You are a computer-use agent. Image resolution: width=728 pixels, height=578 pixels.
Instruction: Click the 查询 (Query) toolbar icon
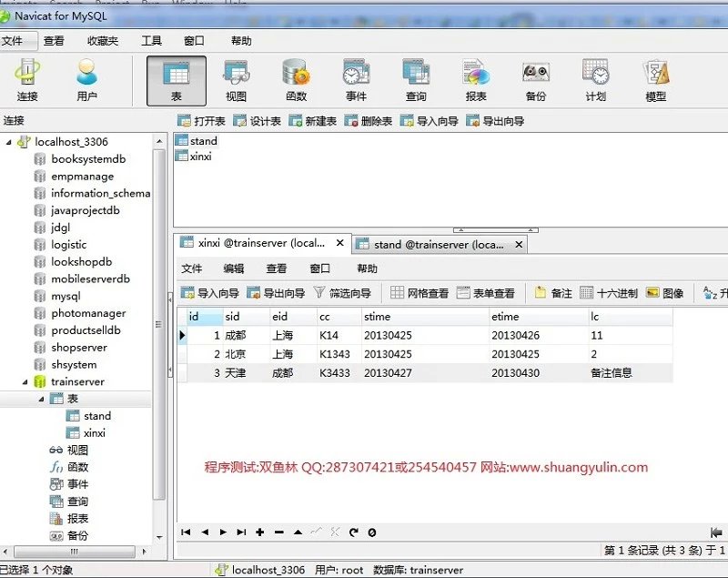(416, 80)
